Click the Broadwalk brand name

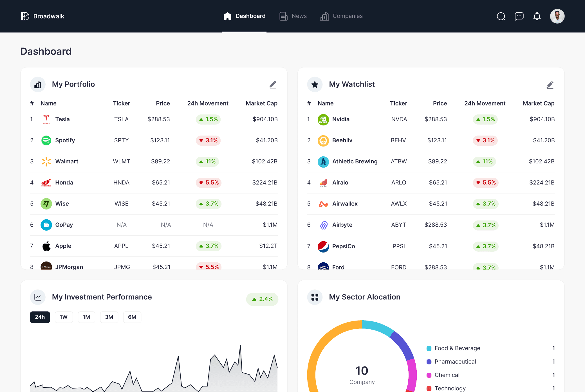49,16
